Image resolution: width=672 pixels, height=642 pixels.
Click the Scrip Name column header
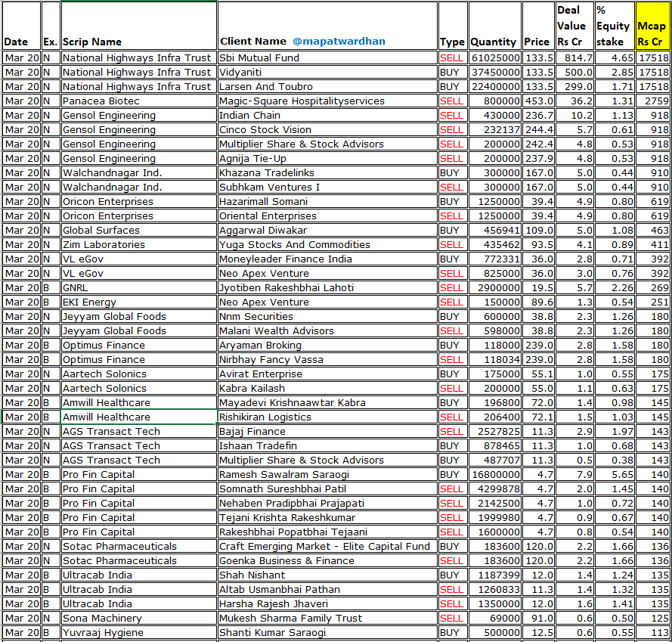139,26
